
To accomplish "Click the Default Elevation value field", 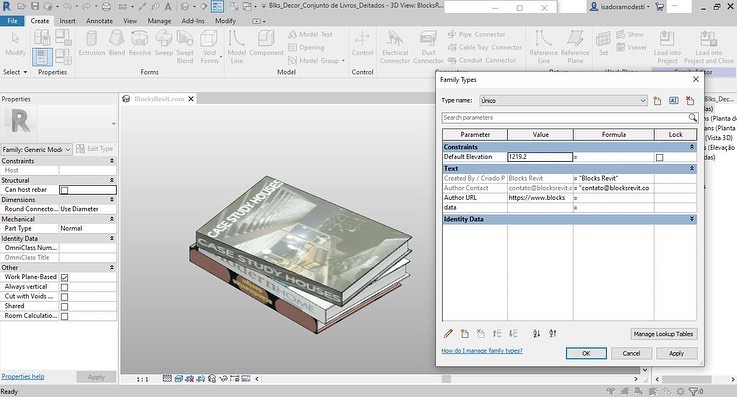I will (x=540, y=157).
